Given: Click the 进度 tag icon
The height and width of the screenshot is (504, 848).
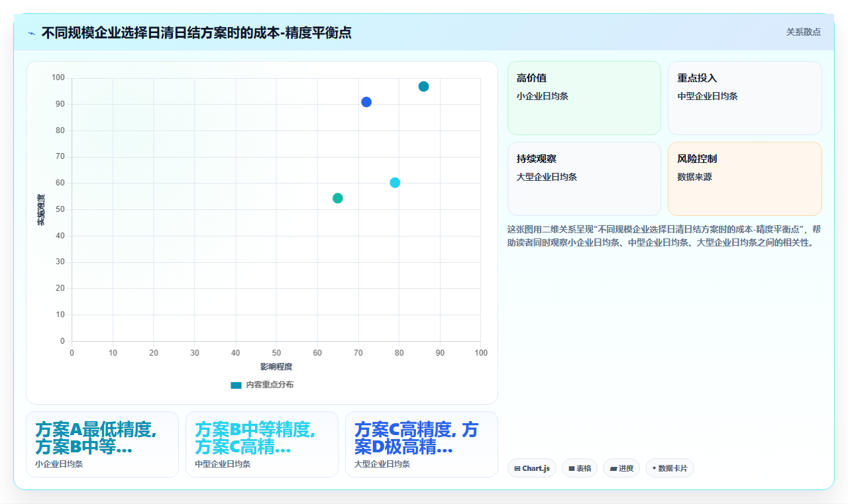Looking at the screenshot, I should [613, 469].
